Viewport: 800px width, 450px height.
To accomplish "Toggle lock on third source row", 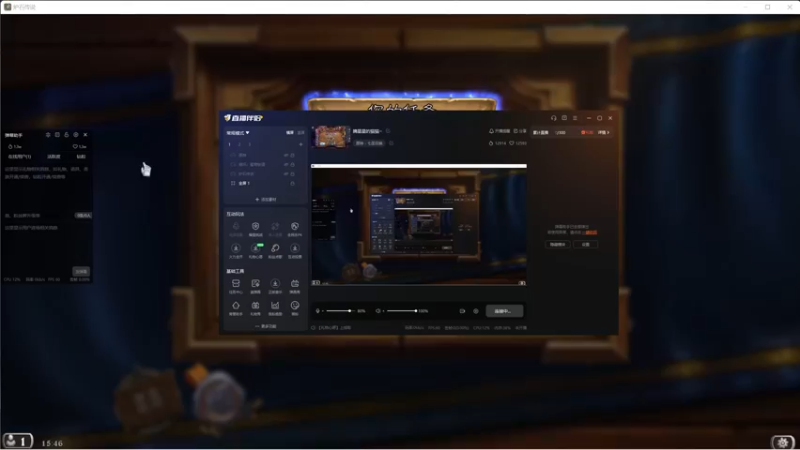I will tap(292, 174).
